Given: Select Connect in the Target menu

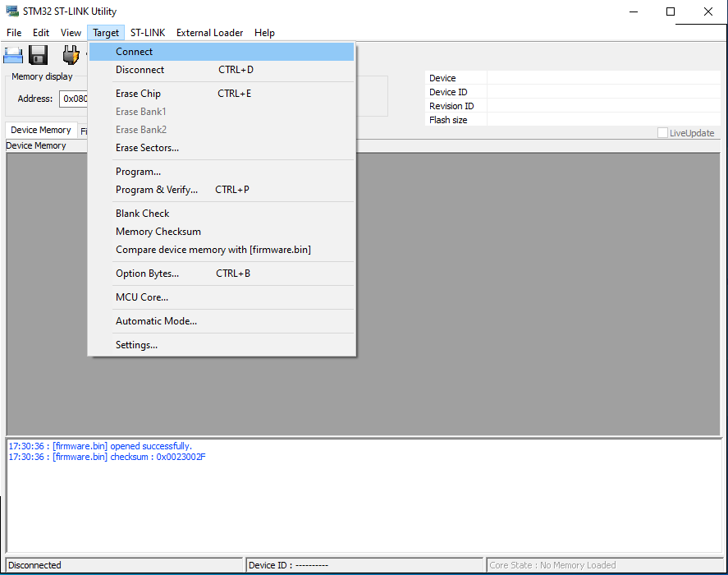Looking at the screenshot, I should tap(222, 52).
